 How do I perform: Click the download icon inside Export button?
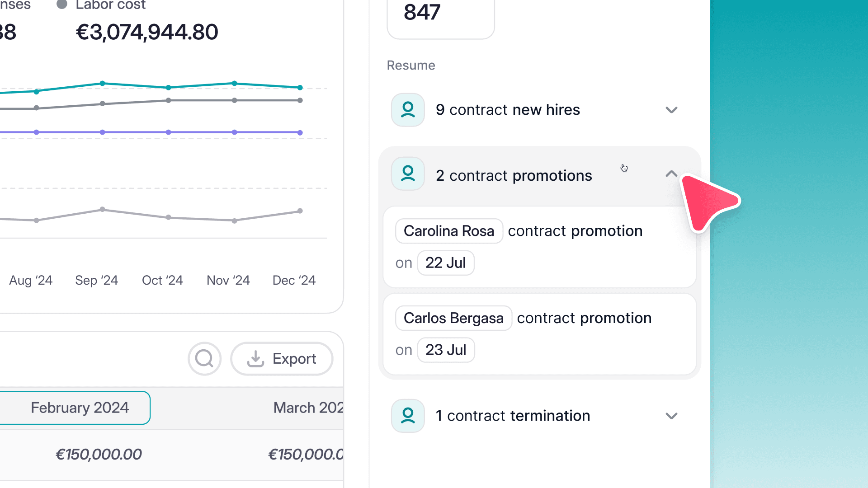tap(255, 358)
